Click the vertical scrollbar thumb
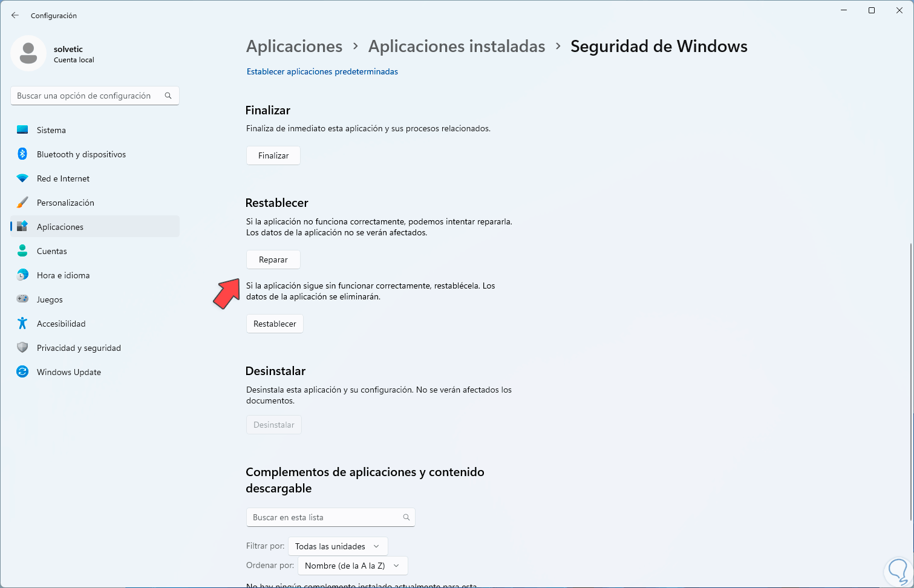 (x=910, y=381)
